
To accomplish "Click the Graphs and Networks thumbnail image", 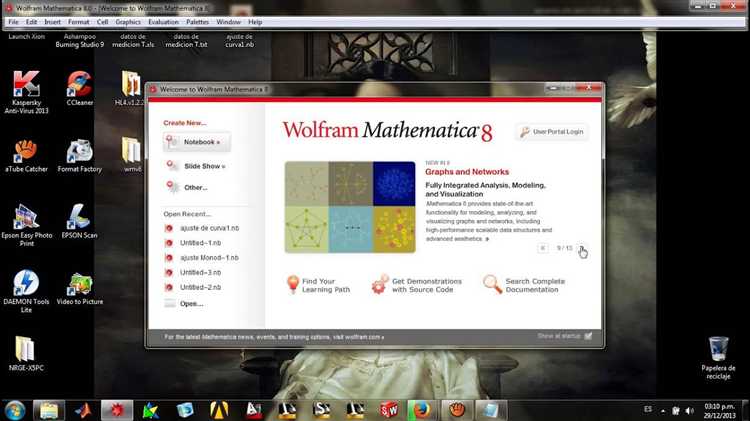I will (350, 207).
